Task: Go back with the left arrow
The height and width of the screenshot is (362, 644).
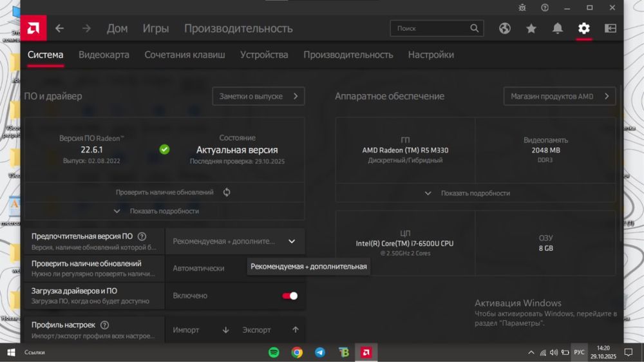Action: pyautogui.click(x=59, y=28)
